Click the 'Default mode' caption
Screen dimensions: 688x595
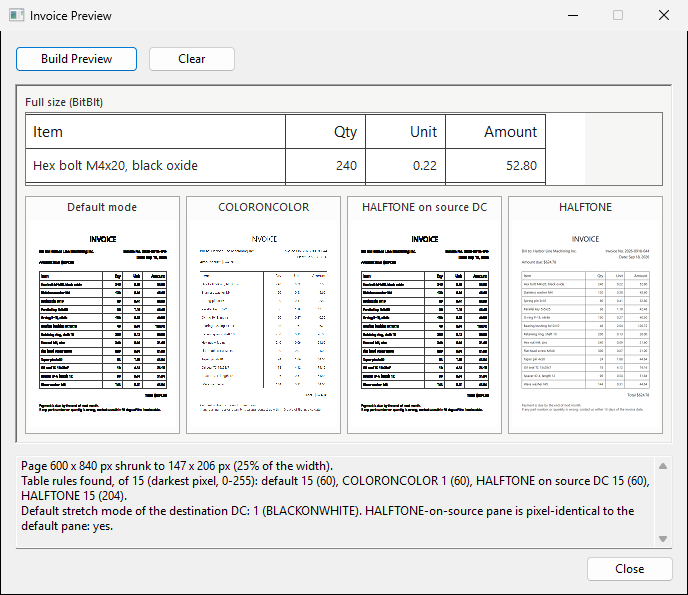click(x=102, y=207)
